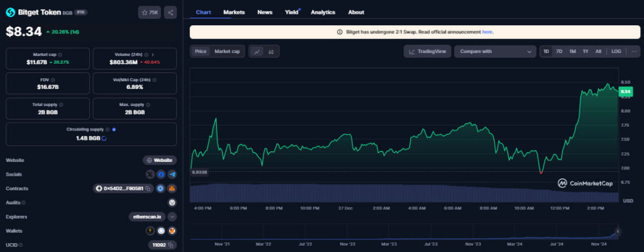
Task: Open the chart more options ellipsis
Action: (x=634, y=52)
